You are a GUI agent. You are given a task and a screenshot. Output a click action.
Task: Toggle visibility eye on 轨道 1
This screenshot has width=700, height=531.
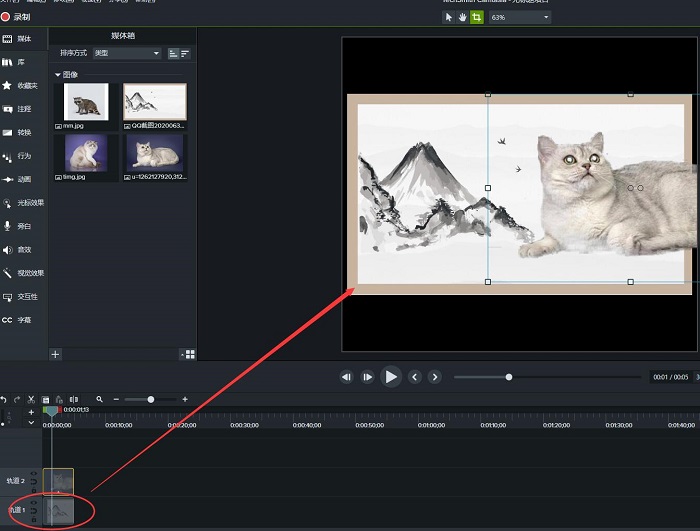pyautogui.click(x=33, y=502)
